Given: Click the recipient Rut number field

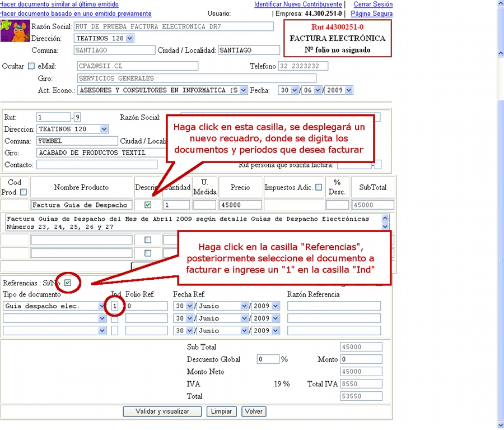Looking at the screenshot, I should [53, 117].
